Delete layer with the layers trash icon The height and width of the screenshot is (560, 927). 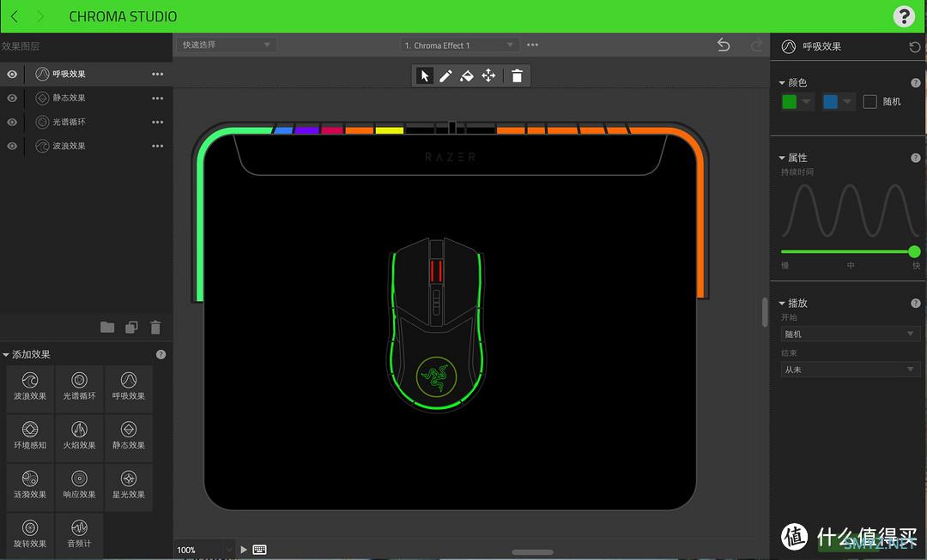coord(155,328)
